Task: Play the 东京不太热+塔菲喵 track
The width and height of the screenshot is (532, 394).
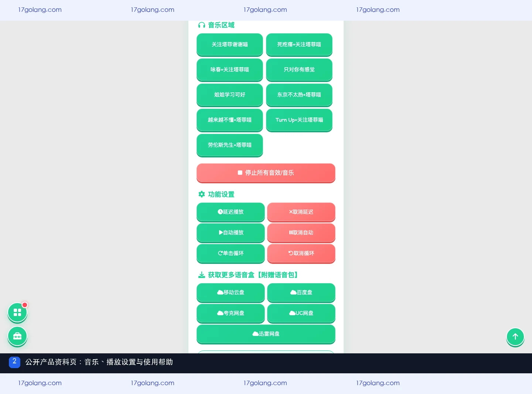Action: tap(299, 95)
